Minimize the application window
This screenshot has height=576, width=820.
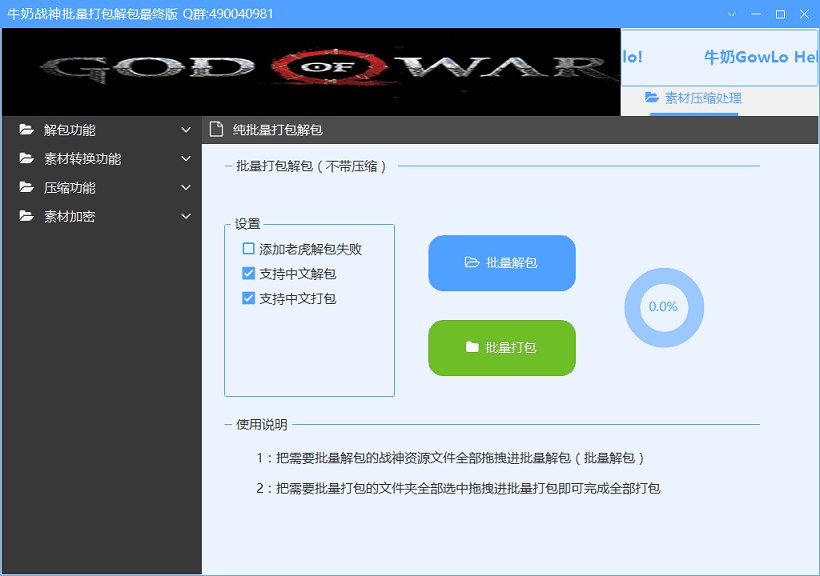[x=756, y=14]
